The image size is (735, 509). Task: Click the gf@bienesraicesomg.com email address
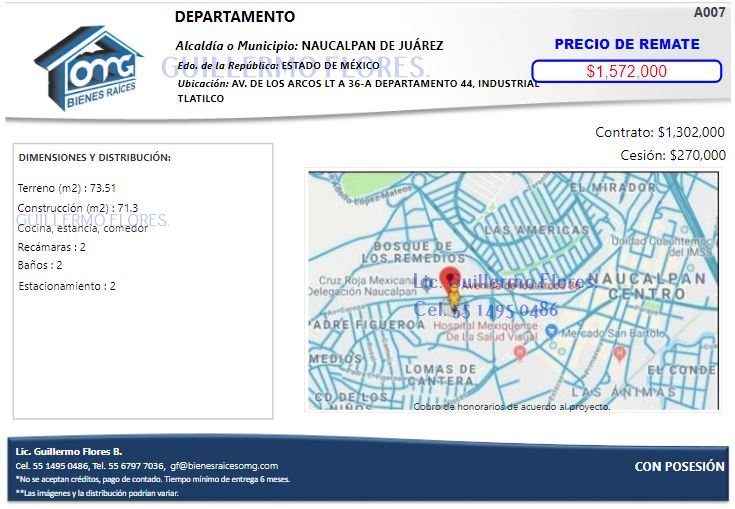[224, 466]
